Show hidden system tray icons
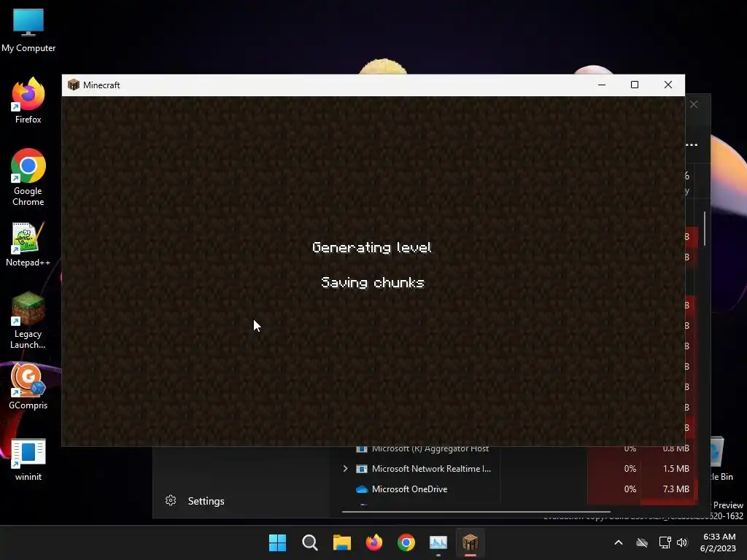The image size is (747, 560). 619,542
